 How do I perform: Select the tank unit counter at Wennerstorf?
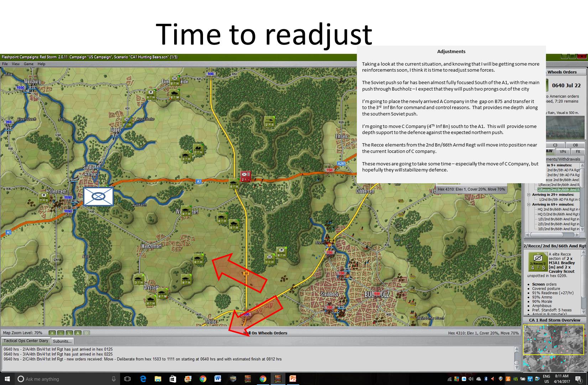186,211
